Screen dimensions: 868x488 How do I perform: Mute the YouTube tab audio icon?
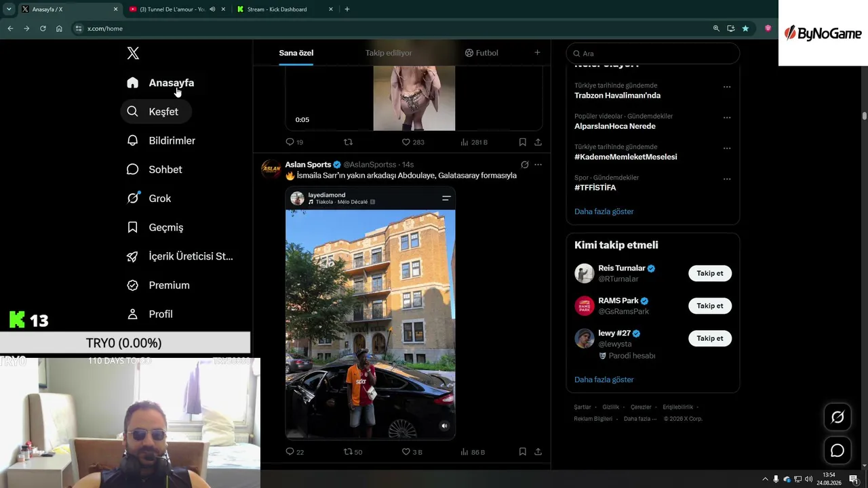(x=212, y=9)
